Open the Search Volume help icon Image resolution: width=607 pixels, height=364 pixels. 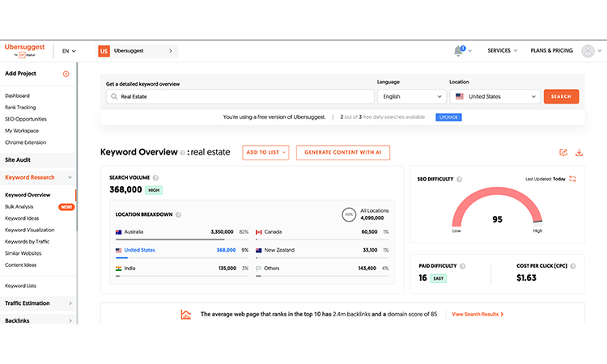[155, 178]
